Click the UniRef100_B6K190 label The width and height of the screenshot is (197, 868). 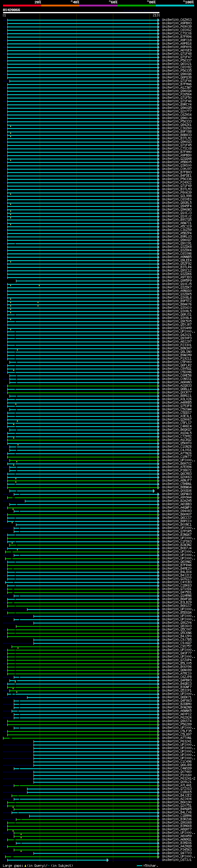177,802
